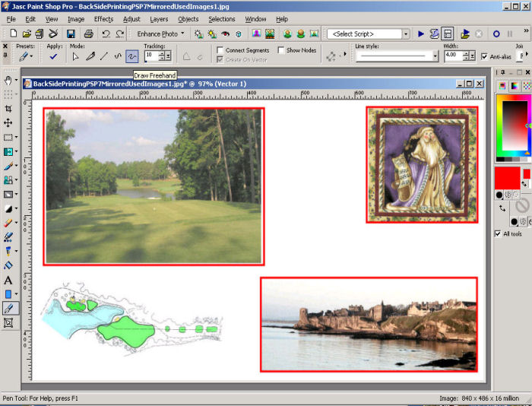Choose the Pan hand tool
Screen dimensions: 532x406
point(8,80)
